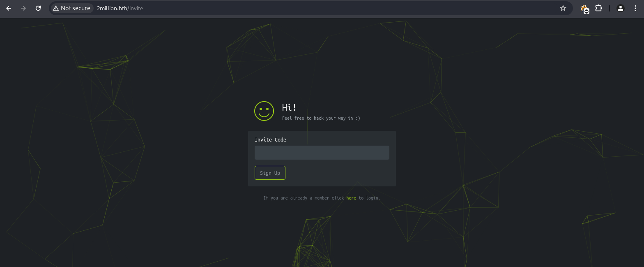Click the browser back arrow
Screen dimensions: 644x267
point(9,8)
